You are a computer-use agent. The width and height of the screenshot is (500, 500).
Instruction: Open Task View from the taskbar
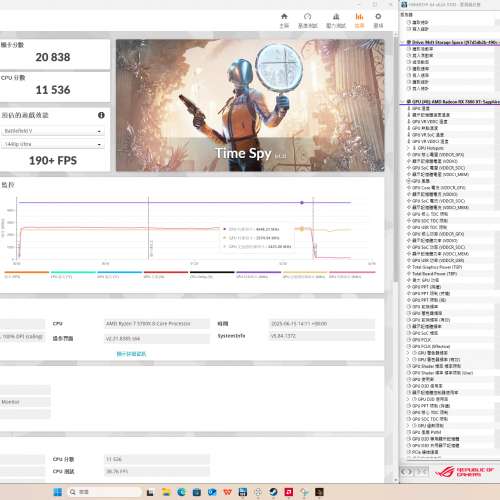[150, 492]
